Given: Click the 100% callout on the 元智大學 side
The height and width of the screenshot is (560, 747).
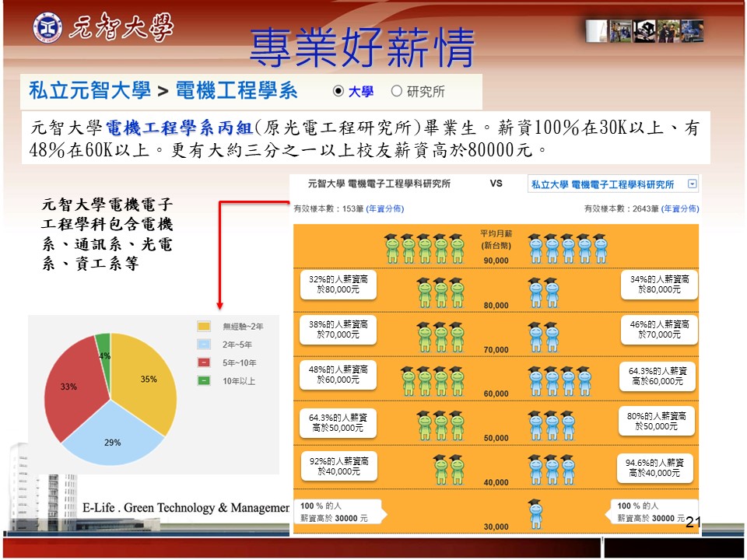Looking at the screenshot, I should coord(340,512).
